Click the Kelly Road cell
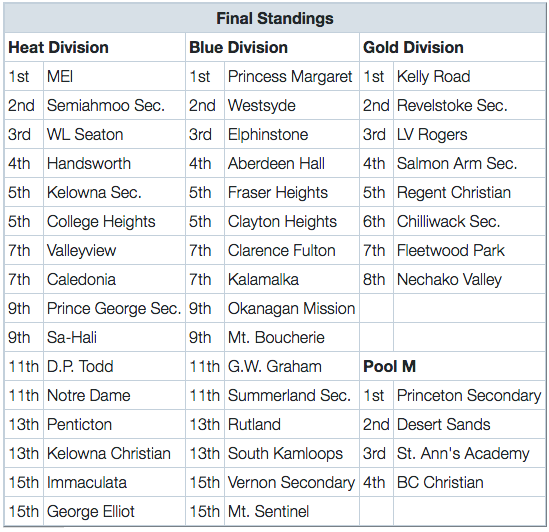This screenshot has width=549, height=532. pyautogui.click(x=470, y=76)
